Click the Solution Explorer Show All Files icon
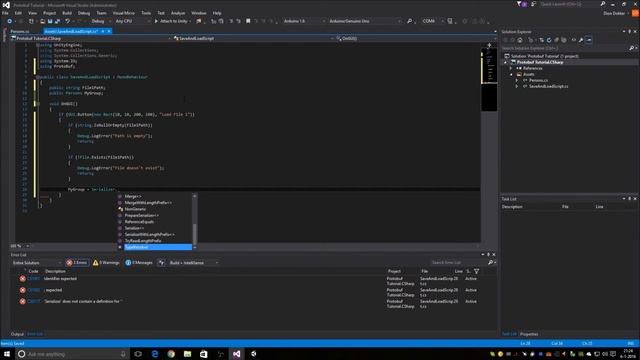 pyautogui.click(x=564, y=40)
